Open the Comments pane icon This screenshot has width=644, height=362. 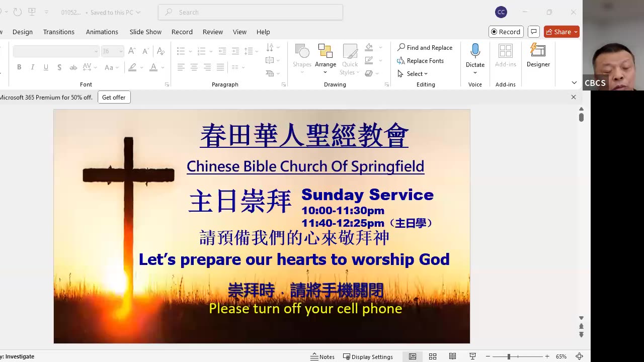534,32
